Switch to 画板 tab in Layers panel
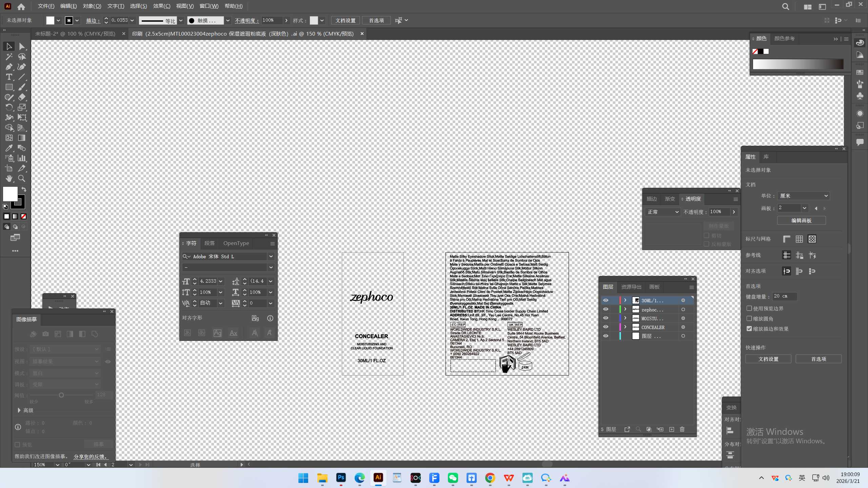 click(x=654, y=287)
